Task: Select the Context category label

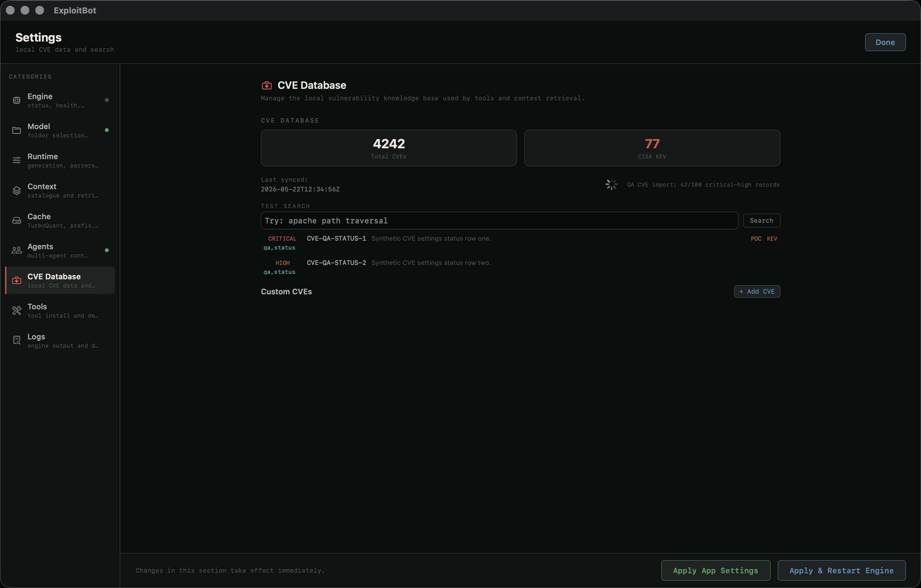Action: 42,187
